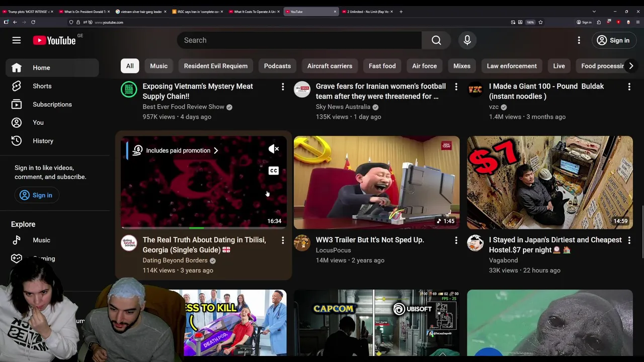Select the Podcasts filter chip
This screenshot has height=362, width=644.
tap(277, 66)
